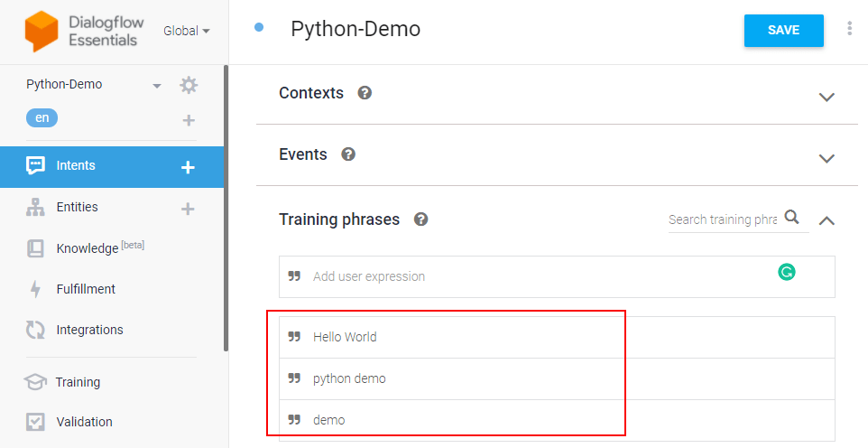
Task: Click the Add user expression field
Action: point(557,276)
